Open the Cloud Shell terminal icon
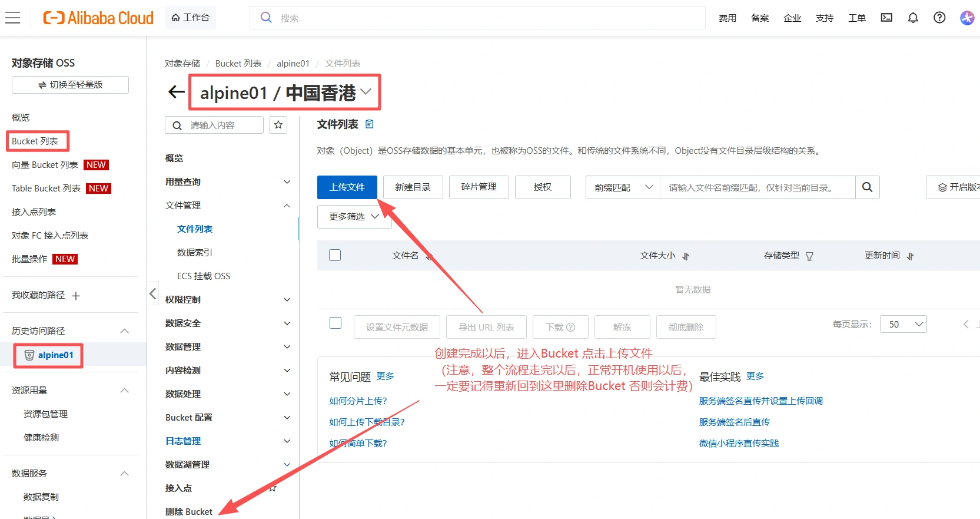Screen dimensions: 980x519 click(x=886, y=18)
